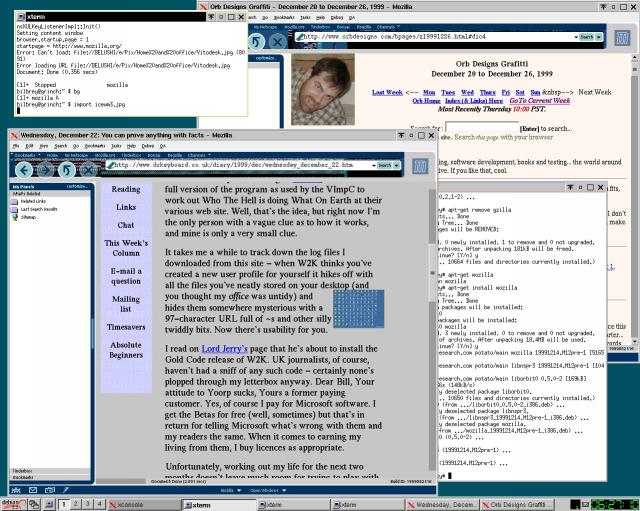The image size is (640, 511).
Task: Open the Sitemap item in My Panels sidebar
Action: pos(28,216)
